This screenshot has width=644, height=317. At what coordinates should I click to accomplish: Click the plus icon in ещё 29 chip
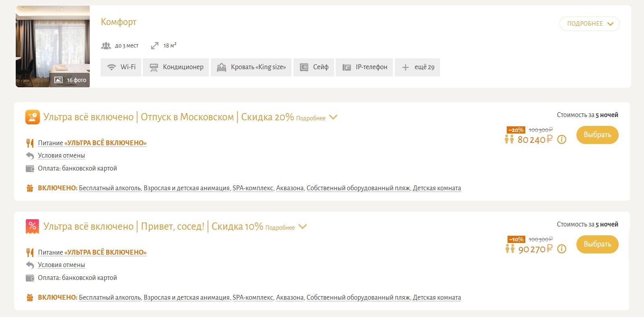coord(405,68)
